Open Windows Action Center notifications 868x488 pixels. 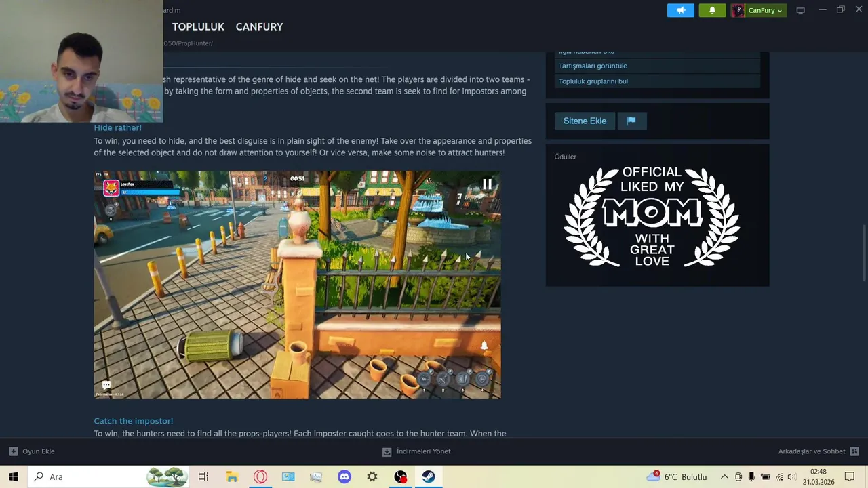850,476
